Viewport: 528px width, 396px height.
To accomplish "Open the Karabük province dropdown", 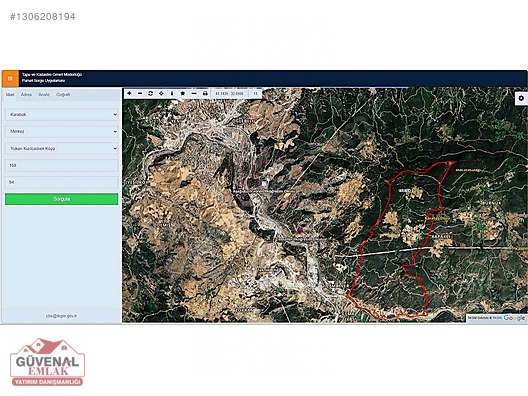I will (x=62, y=114).
